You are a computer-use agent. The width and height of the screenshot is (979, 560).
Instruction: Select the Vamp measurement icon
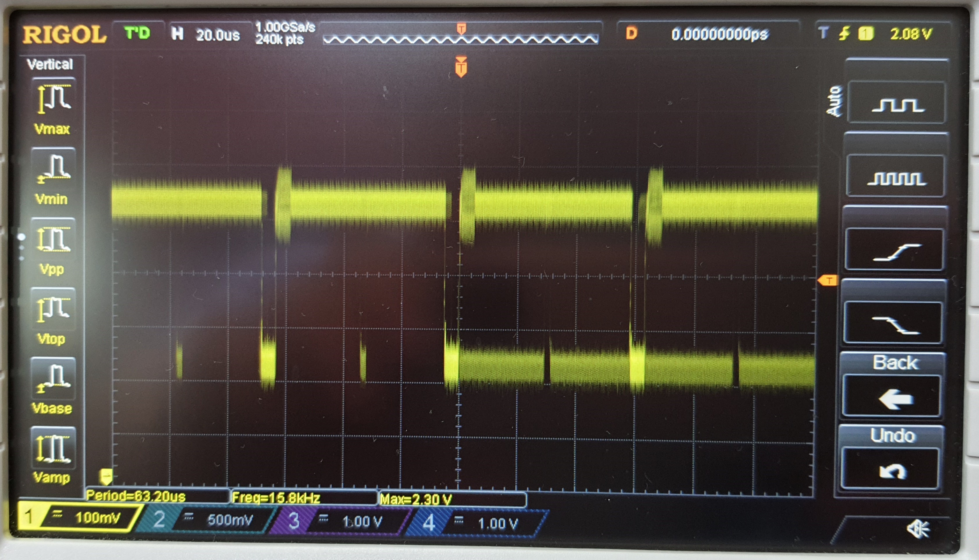53,448
